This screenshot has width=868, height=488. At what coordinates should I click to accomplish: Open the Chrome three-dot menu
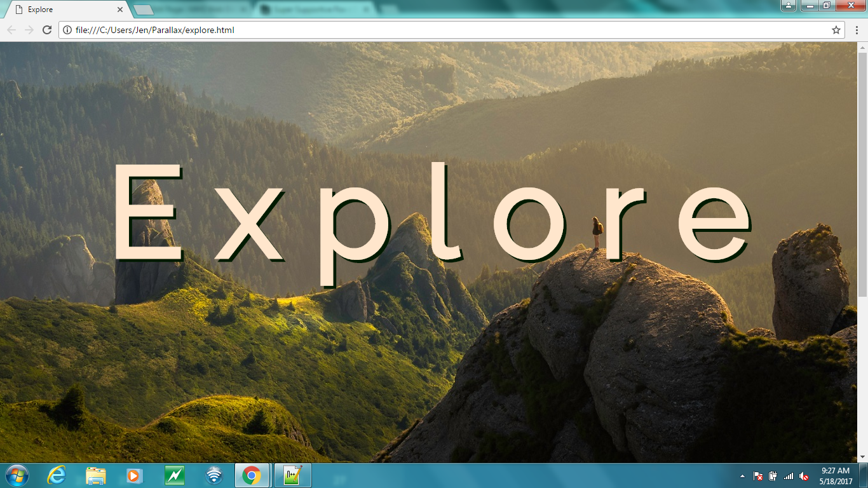click(x=857, y=30)
